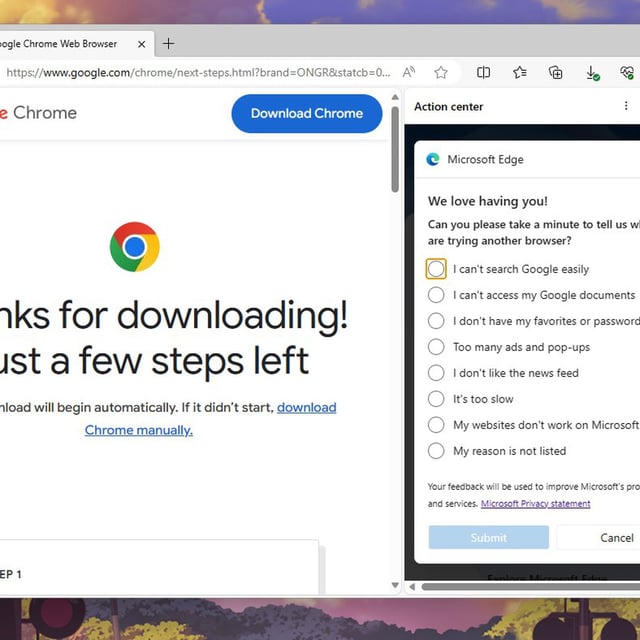
Task: Select 'Too many ads and pop-ups'
Action: pos(436,347)
